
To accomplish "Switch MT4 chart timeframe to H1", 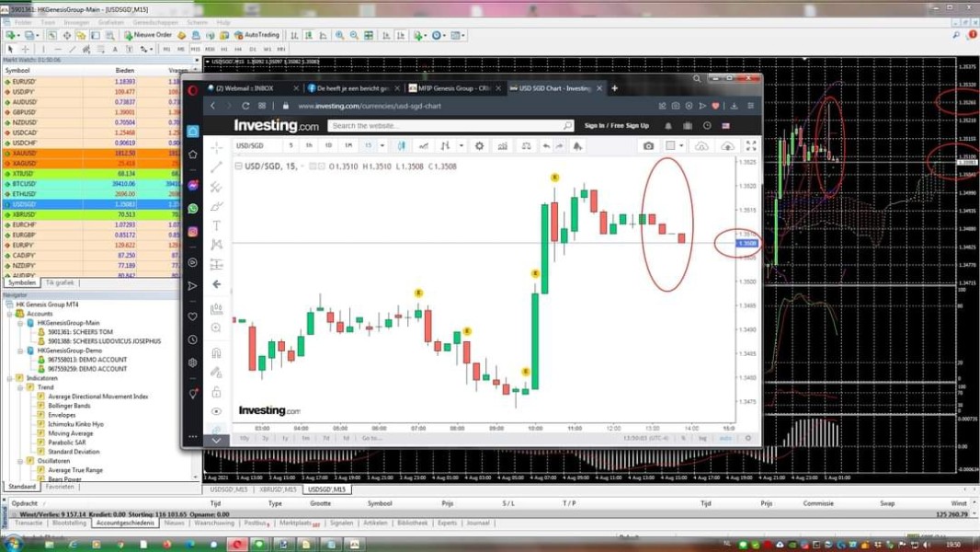I will (x=225, y=49).
